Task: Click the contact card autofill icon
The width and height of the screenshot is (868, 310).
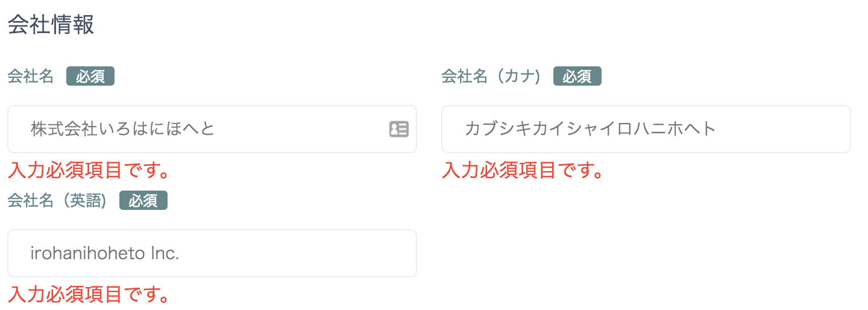Action: pyautogui.click(x=399, y=129)
